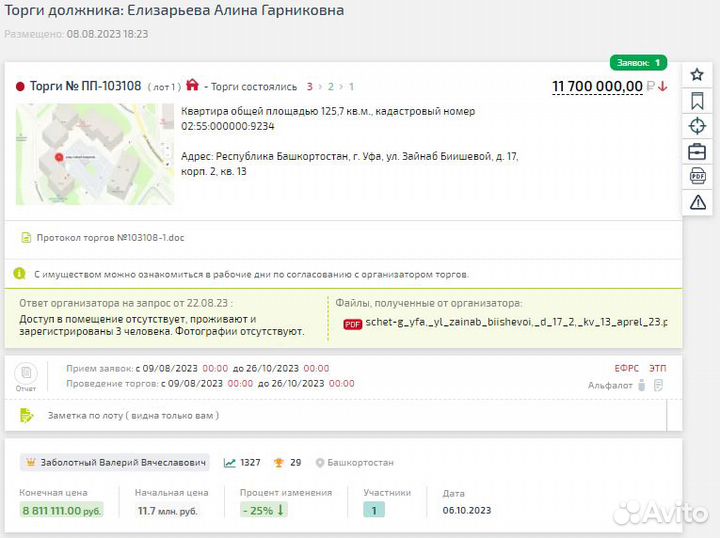This screenshot has height=538, width=720.
Task: Open the Отчет report icon
Action: pyautogui.click(x=26, y=377)
